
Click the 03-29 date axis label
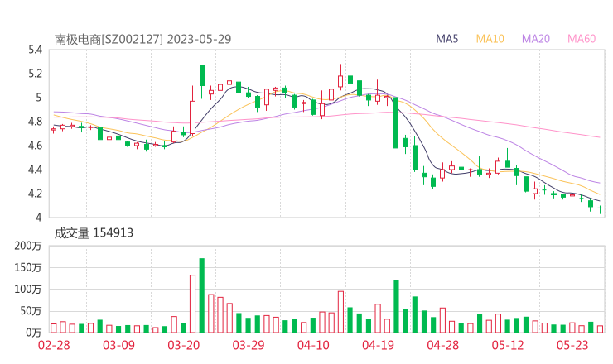click(249, 345)
